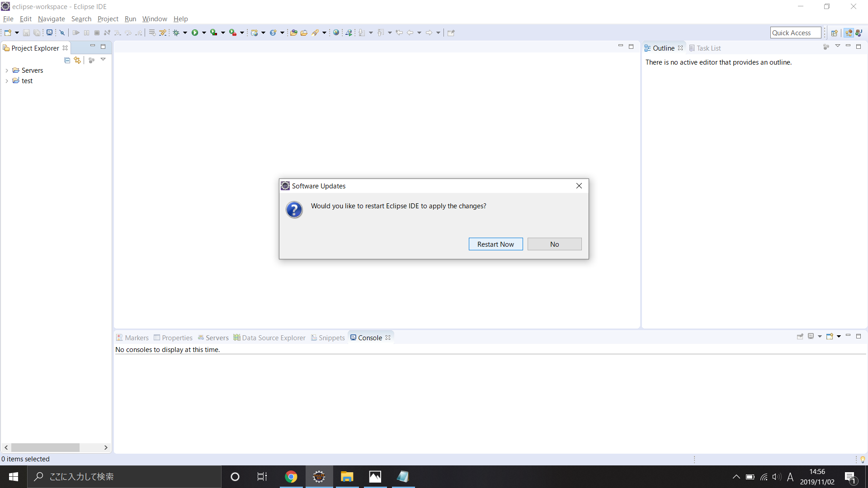
Task: Click the Project Explorer horizontal scrollbar
Action: pyautogui.click(x=45, y=447)
